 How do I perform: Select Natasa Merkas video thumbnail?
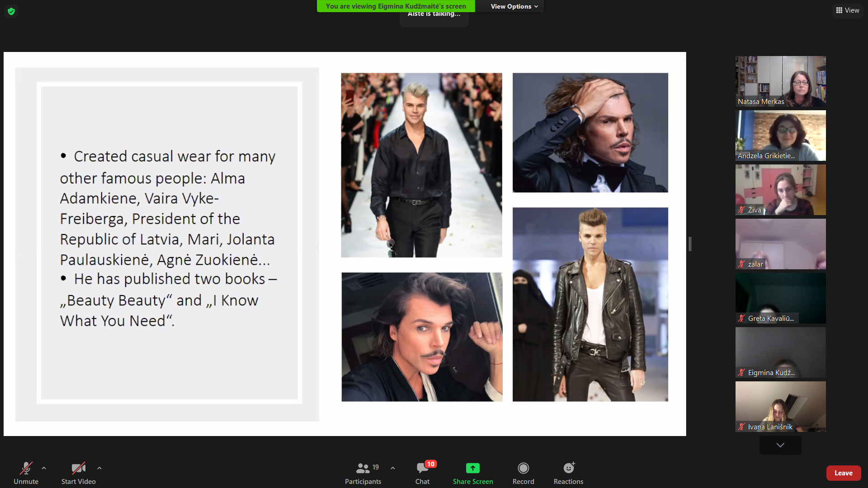point(780,81)
